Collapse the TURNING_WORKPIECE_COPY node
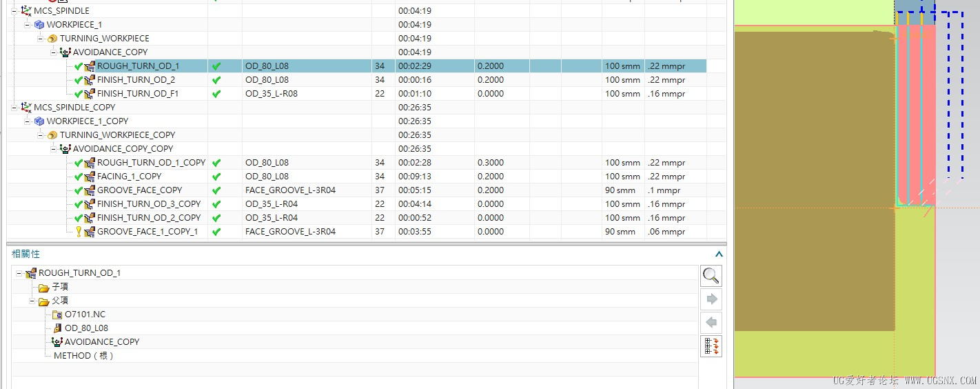This screenshot has width=980, height=389. [x=41, y=134]
